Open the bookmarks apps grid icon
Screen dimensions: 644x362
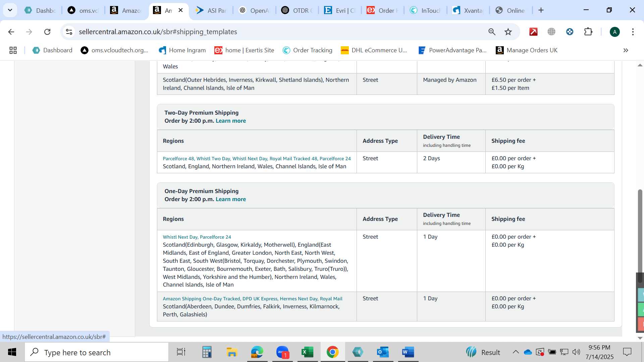tap(13, 50)
